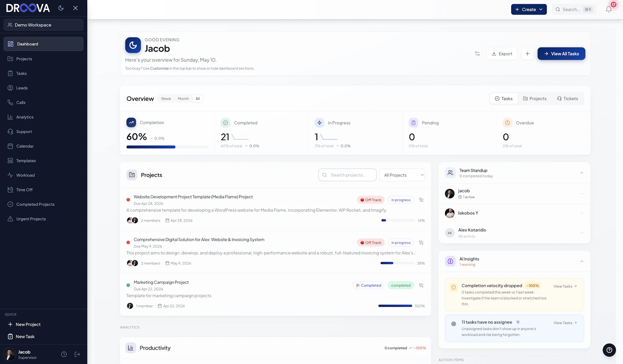Click the Calls phone icon
This screenshot has width=623, height=364.
(11, 102)
